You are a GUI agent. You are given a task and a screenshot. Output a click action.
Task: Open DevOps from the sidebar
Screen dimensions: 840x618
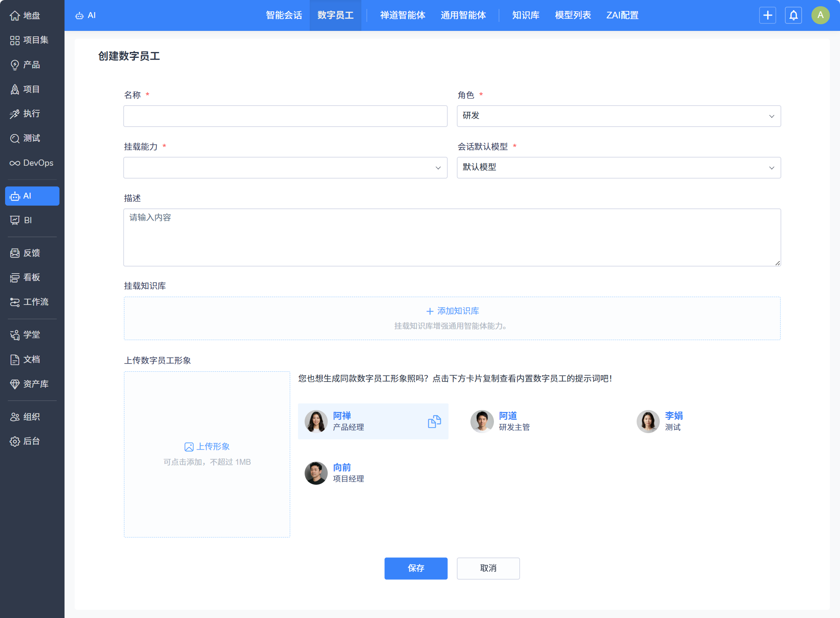32,163
